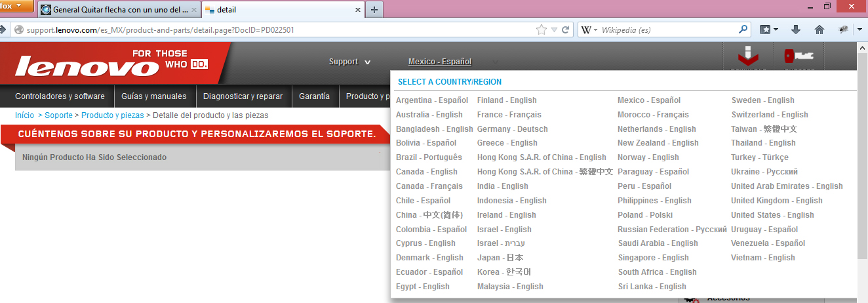Choose Canada - Français
Viewport: 868px width, 303px height.
tap(429, 186)
